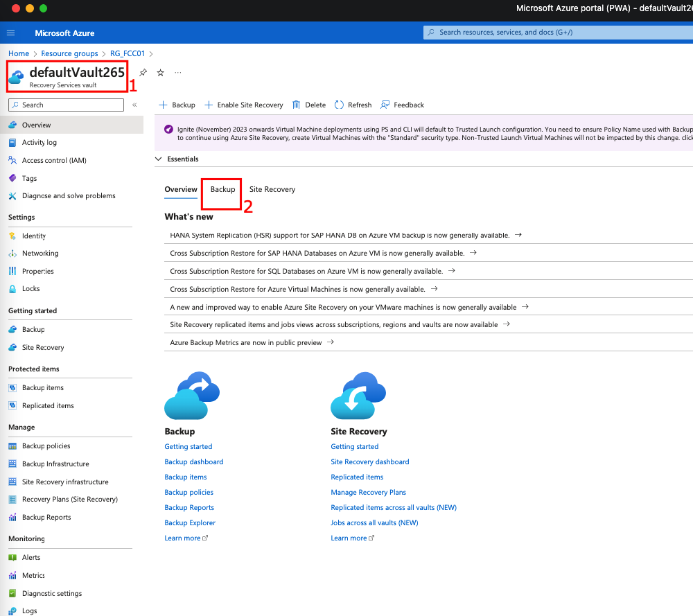Switch to the Site Recovery tab

pyautogui.click(x=272, y=190)
